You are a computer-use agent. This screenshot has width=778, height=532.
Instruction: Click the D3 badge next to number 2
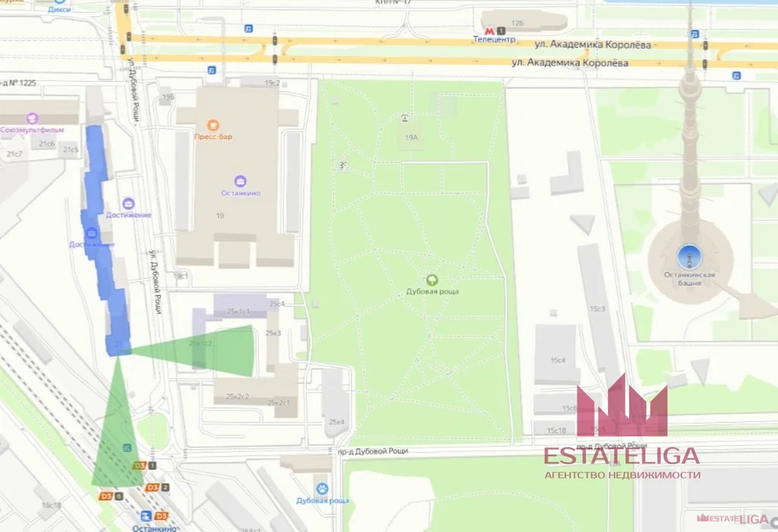click(x=152, y=486)
